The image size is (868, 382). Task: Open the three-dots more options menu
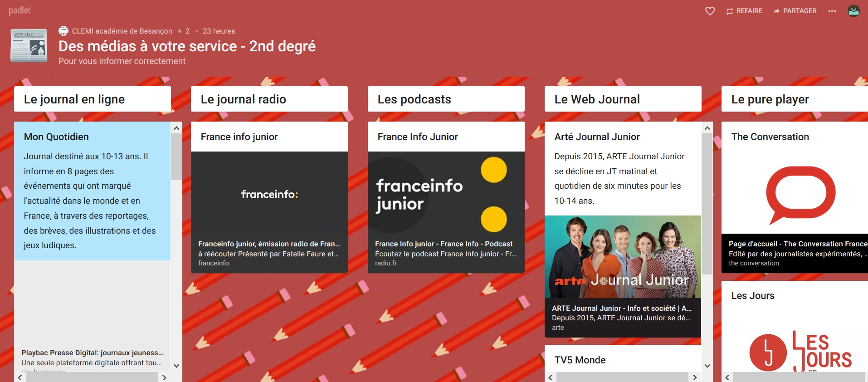(x=832, y=11)
